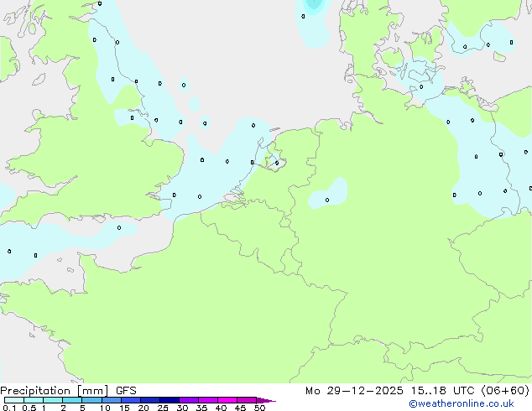Screen dimensions: 532x411
Task: Click the 'Precipitation' title text
Action: (x=35, y=391)
